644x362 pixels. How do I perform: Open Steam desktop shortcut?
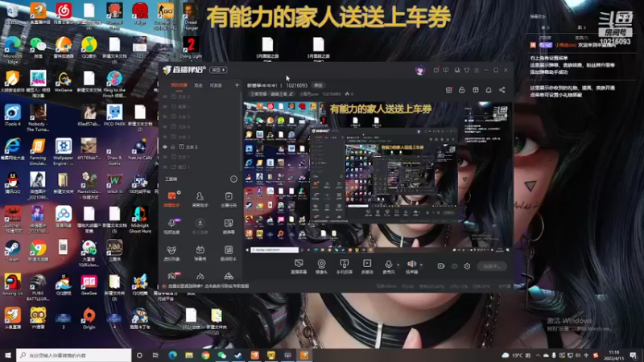coord(12,251)
